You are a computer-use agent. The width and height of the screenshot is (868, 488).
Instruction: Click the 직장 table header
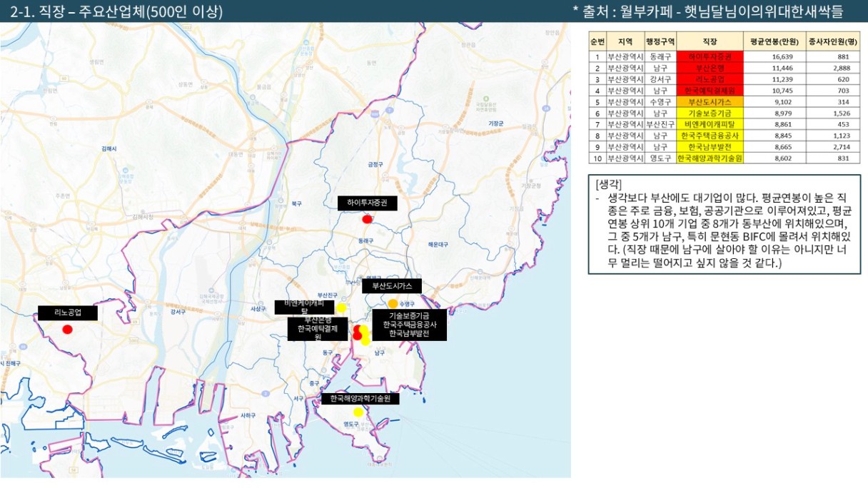click(x=710, y=41)
